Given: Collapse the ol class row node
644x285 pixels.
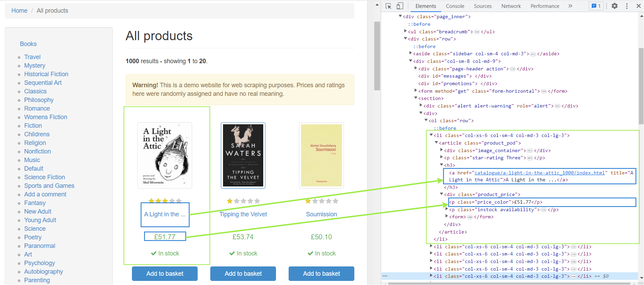Looking at the screenshot, I should pos(426,120).
